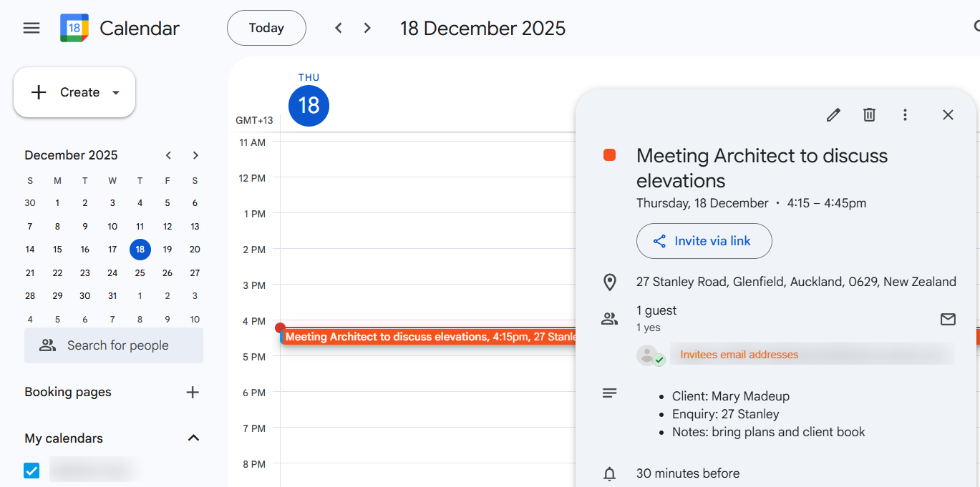Add booking page with plus icon
Viewport: 980px width, 487px height.
click(x=193, y=392)
